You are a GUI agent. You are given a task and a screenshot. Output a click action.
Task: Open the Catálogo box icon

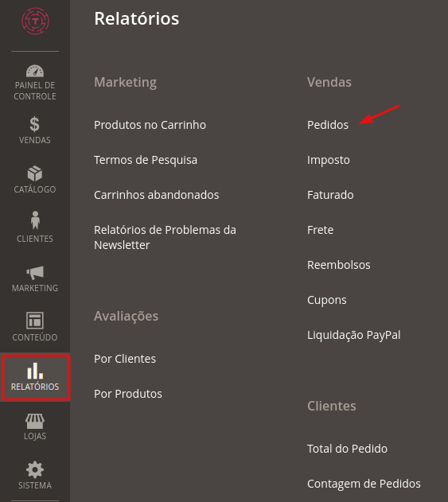(x=35, y=173)
